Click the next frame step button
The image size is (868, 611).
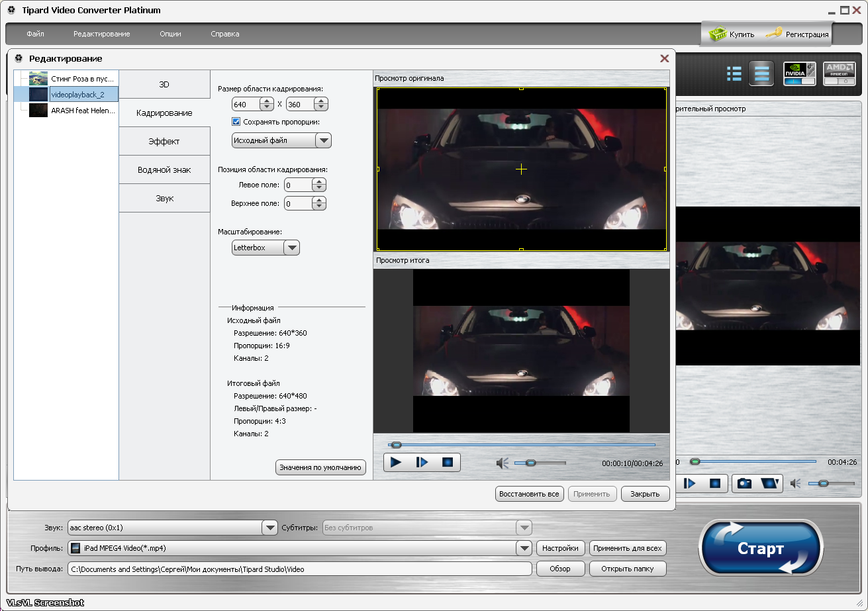[422, 462]
